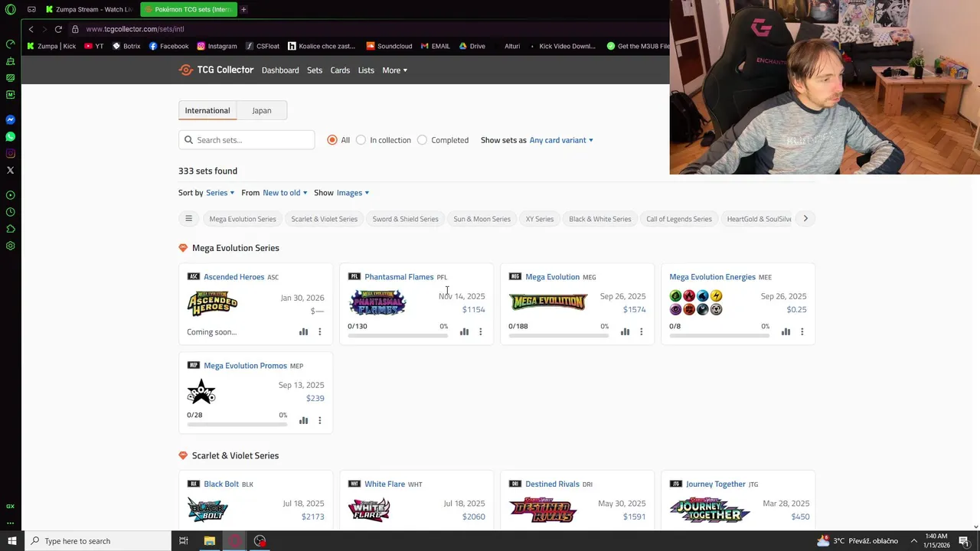Click the Phantasmal Flames 0/130 progress bar
This screenshot has width=980, height=551.
click(397, 335)
